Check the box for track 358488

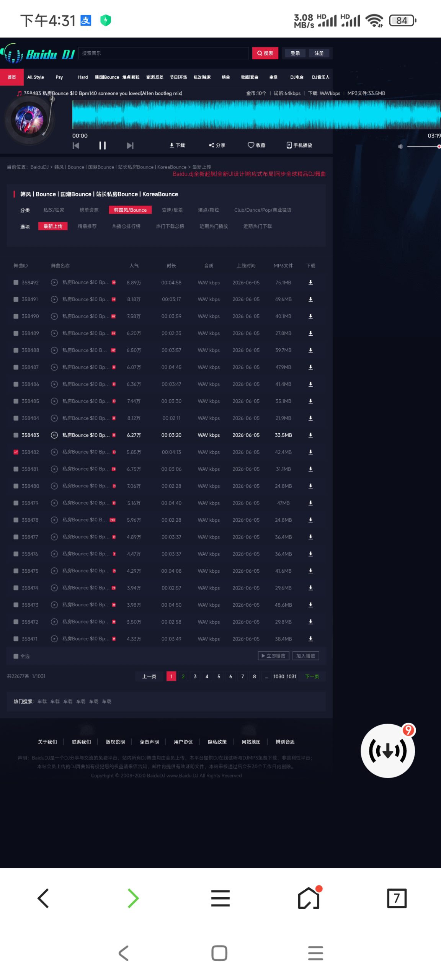[16, 350]
